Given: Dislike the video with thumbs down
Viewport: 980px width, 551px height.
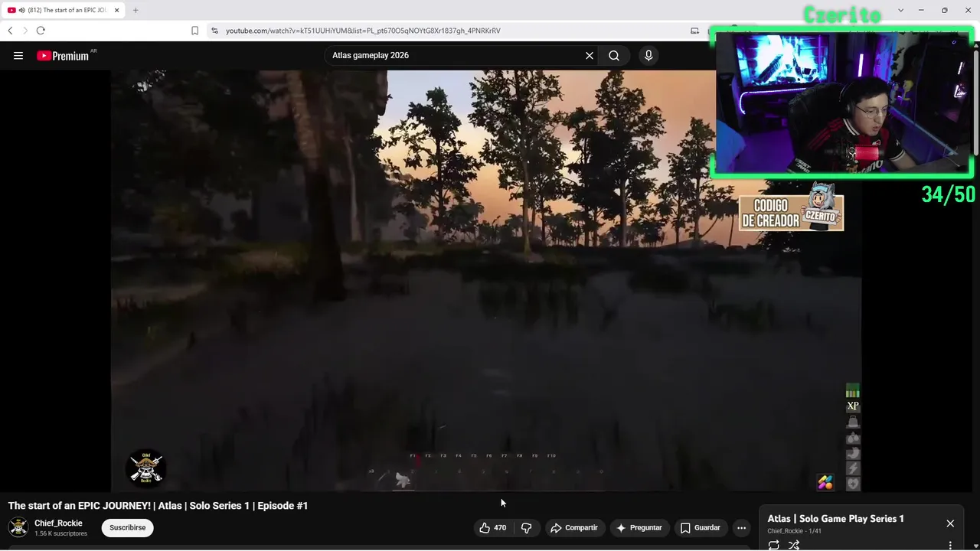Looking at the screenshot, I should coord(526,527).
